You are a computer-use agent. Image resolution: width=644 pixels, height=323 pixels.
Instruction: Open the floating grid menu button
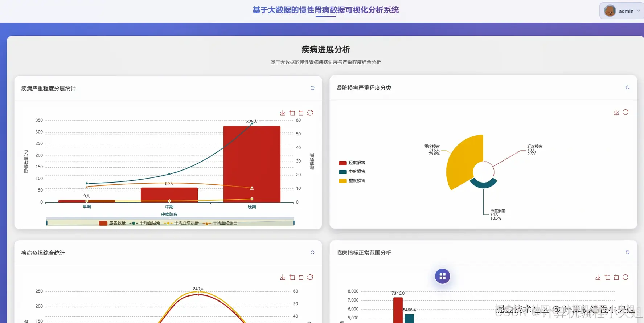[443, 276]
